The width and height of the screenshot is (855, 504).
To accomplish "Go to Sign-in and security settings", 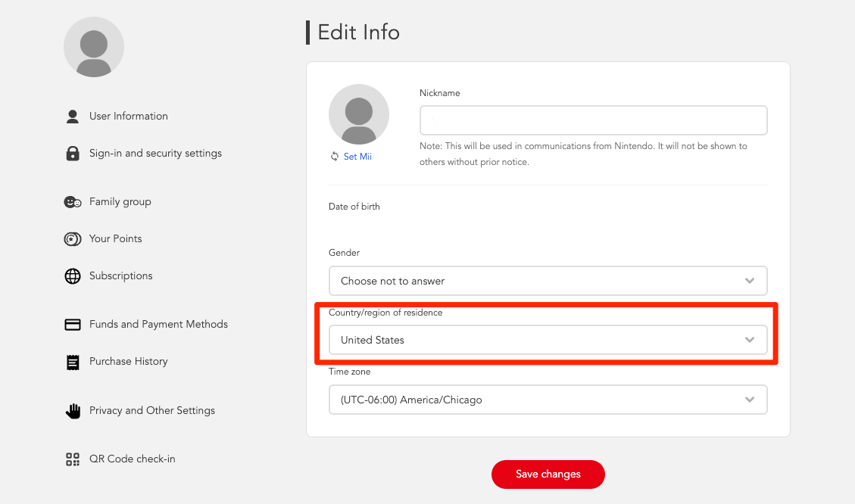I will [155, 153].
